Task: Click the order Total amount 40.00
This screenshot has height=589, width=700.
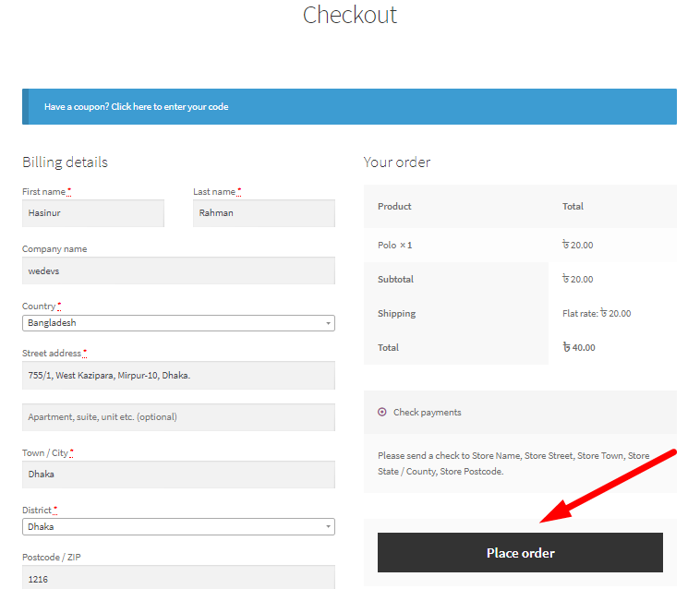Action: (579, 347)
